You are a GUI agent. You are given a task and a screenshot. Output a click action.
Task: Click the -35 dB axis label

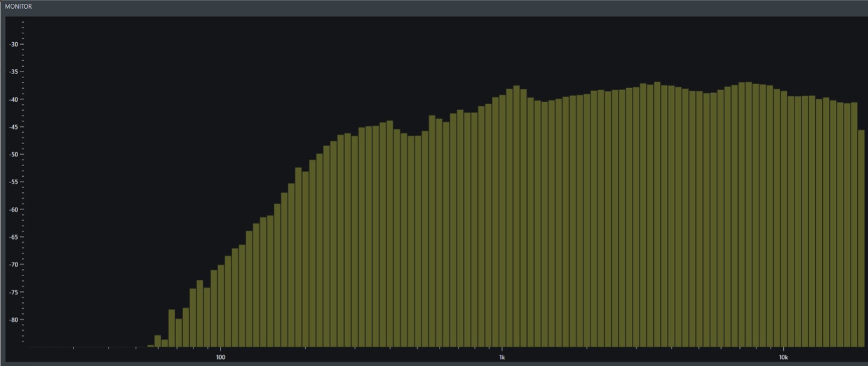13,72
